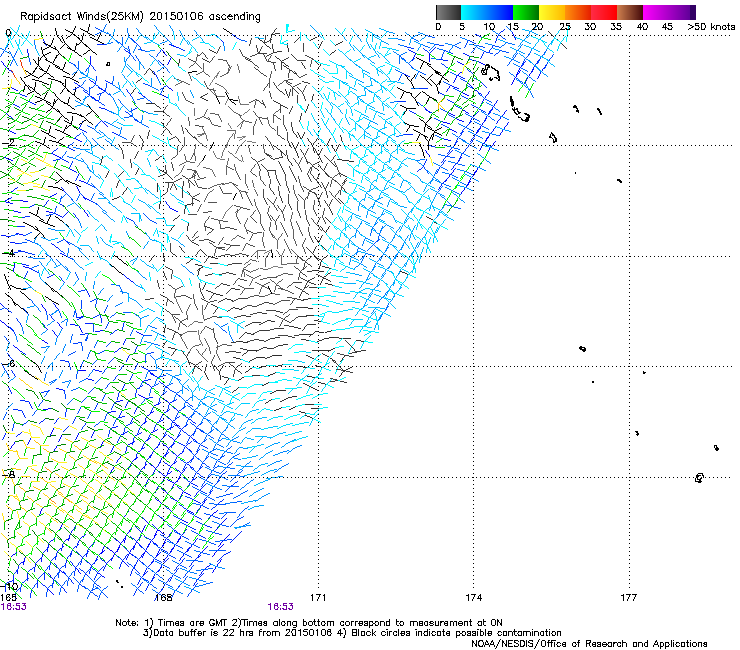Click the green 15-20 knots legend segment
The width and height of the screenshot is (740, 650).
pos(526,12)
